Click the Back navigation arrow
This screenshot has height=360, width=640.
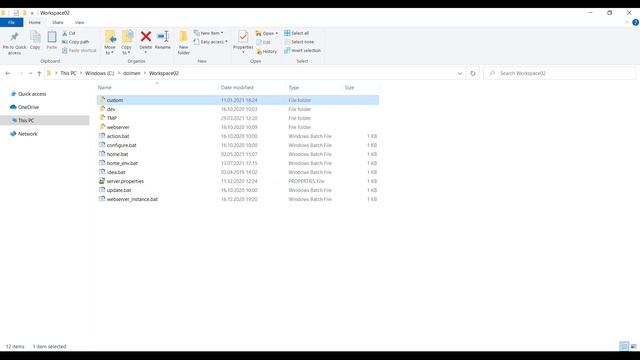pyautogui.click(x=8, y=73)
